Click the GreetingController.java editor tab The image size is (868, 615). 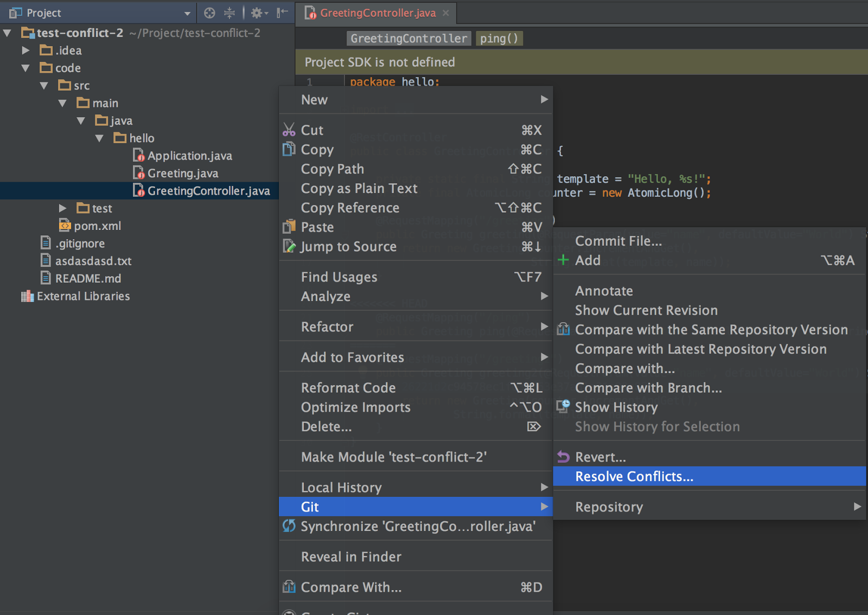376,13
